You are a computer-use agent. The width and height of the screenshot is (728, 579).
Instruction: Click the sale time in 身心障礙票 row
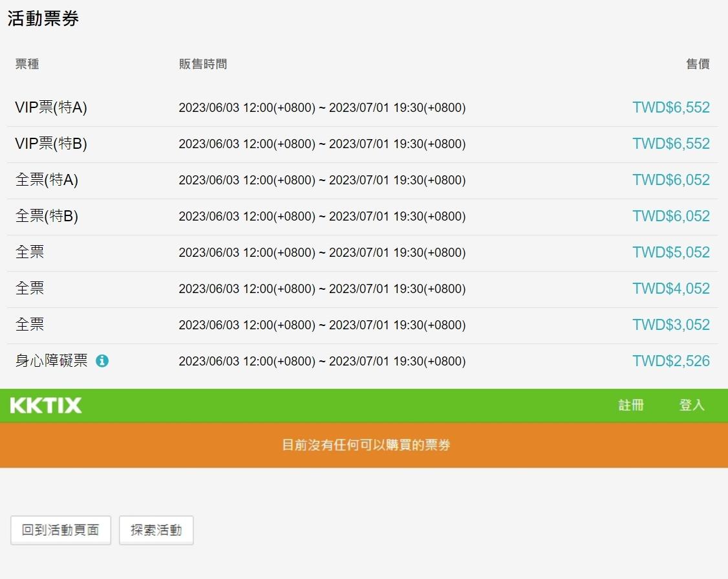(322, 362)
